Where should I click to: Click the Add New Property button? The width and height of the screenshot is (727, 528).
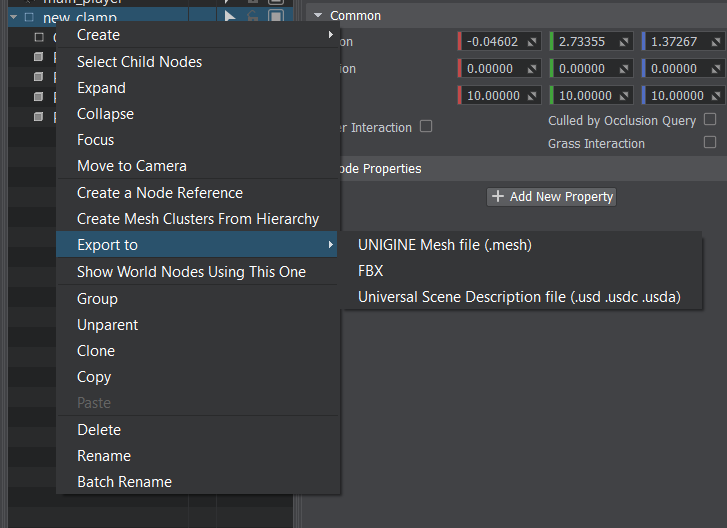pyautogui.click(x=552, y=197)
